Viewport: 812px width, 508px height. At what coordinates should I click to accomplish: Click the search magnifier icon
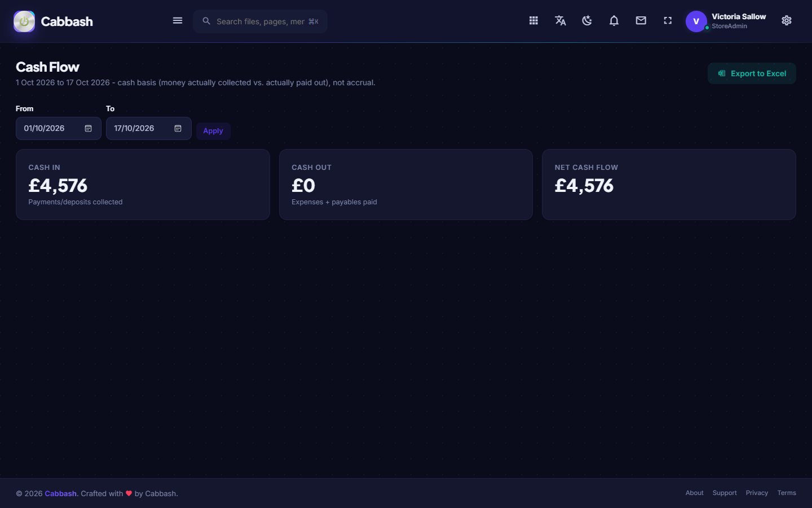coord(206,21)
